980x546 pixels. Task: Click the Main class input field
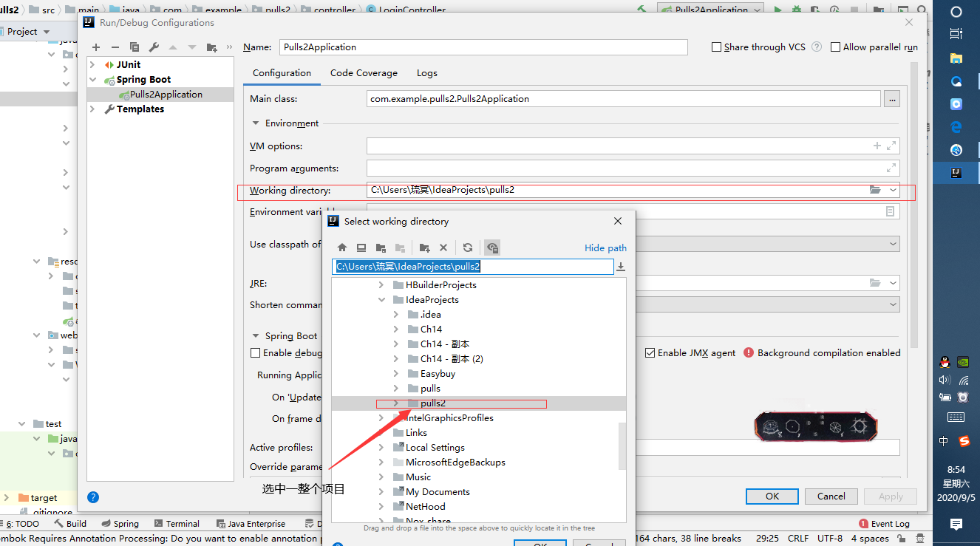(x=624, y=99)
